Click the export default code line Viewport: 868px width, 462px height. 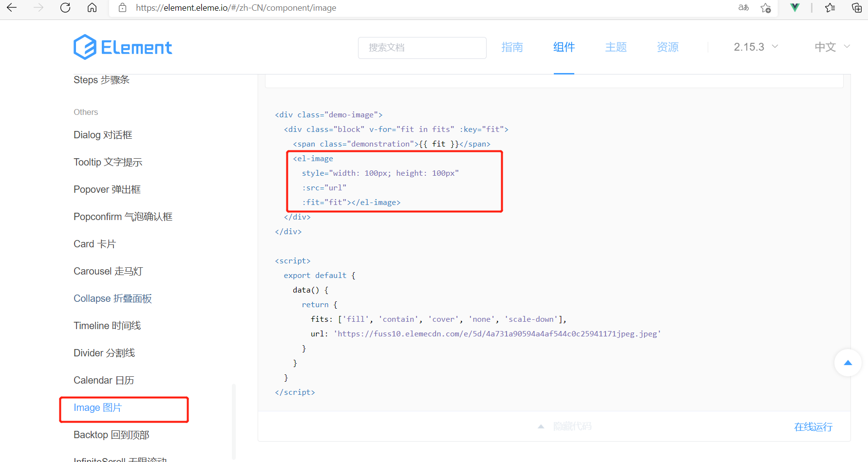[320, 276]
